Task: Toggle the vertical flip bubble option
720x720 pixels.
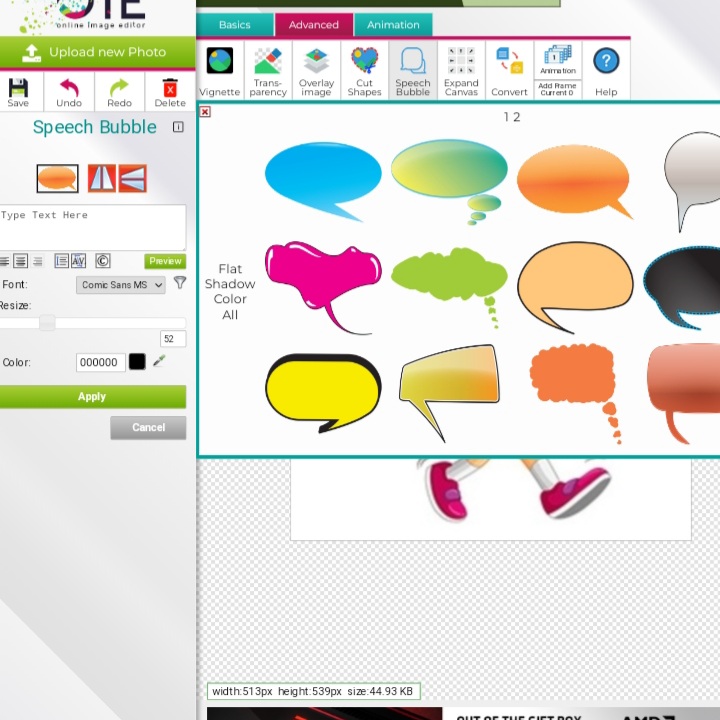Action: click(x=133, y=178)
